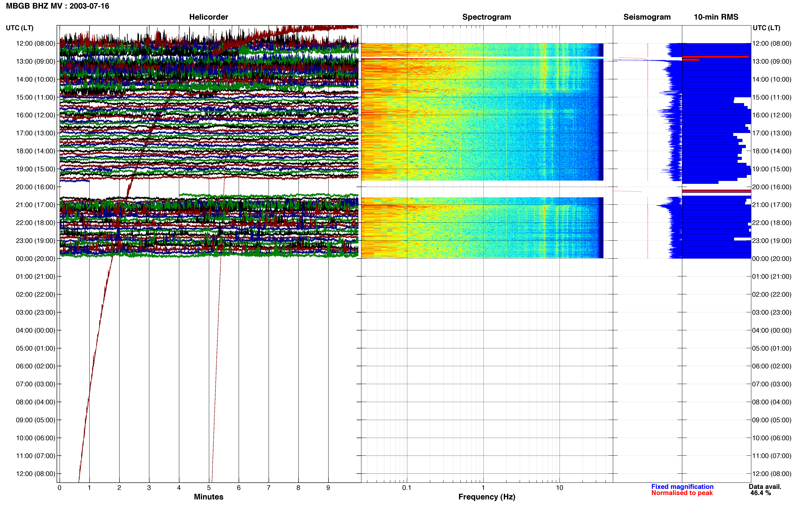Click the 'Minutes' x-axis label
Viewport: 812px width, 508px height.
tap(209, 497)
